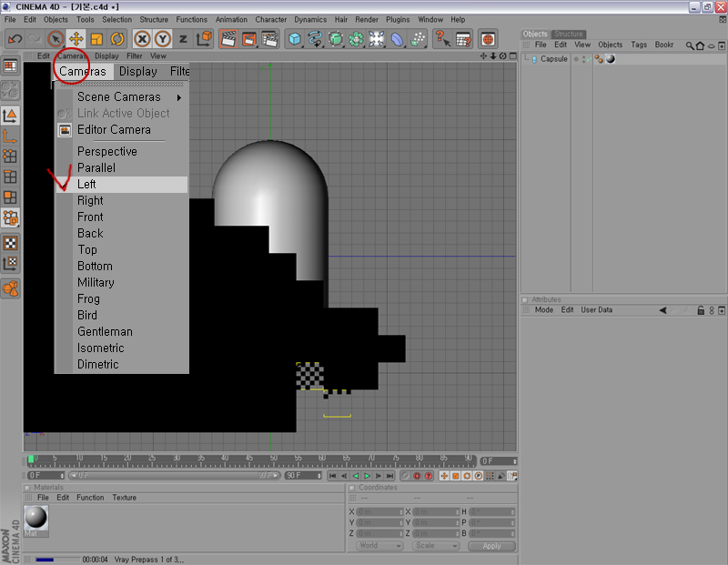The width and height of the screenshot is (728, 565).
Task: Click Attributes back arrow
Action: tap(663, 310)
